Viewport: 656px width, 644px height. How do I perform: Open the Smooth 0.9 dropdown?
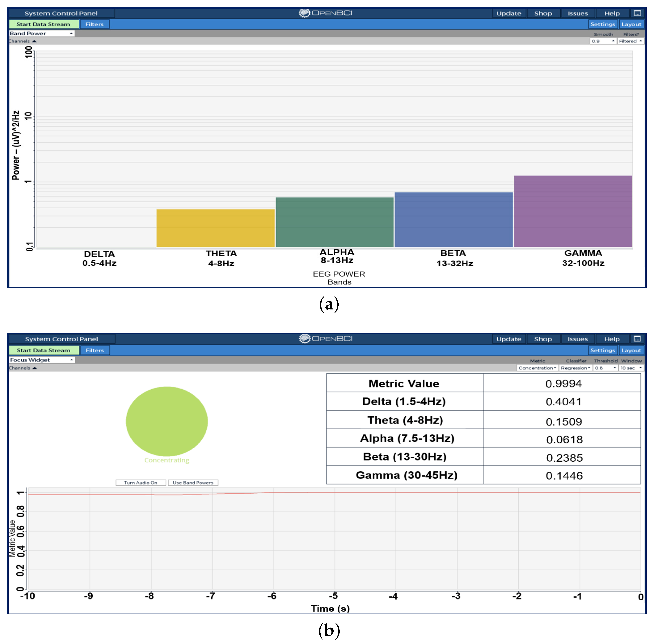(603, 41)
